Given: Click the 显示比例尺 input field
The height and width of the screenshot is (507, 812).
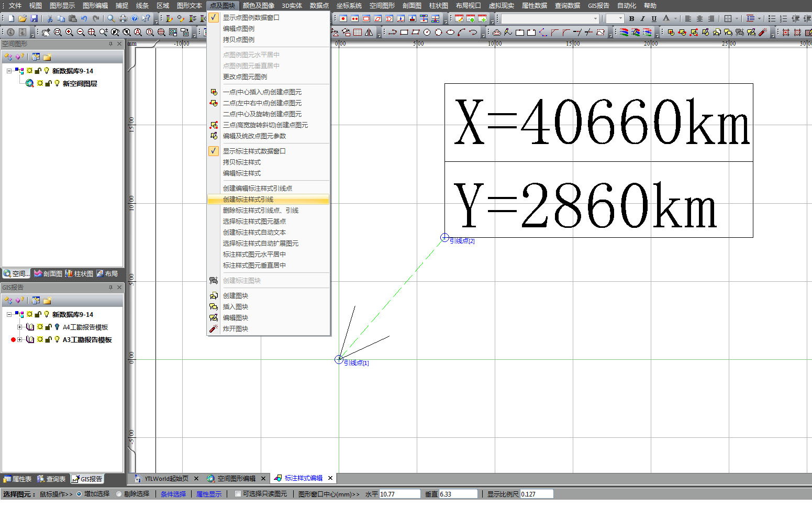Looking at the screenshot, I should point(536,494).
